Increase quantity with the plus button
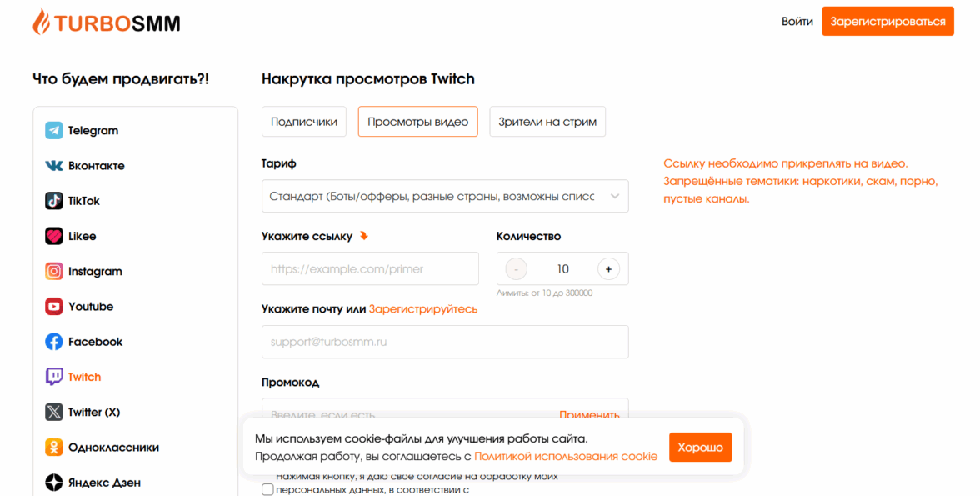Viewport: 980px width, 496px height. point(608,269)
